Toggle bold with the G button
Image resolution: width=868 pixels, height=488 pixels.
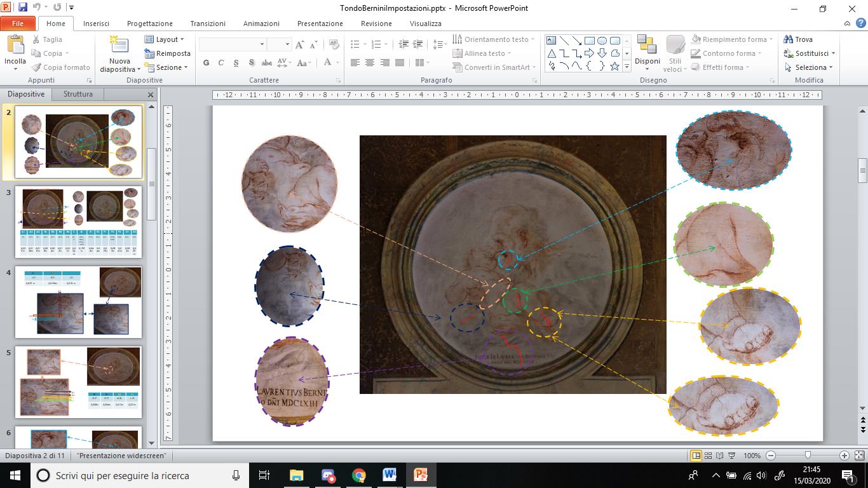pos(206,62)
